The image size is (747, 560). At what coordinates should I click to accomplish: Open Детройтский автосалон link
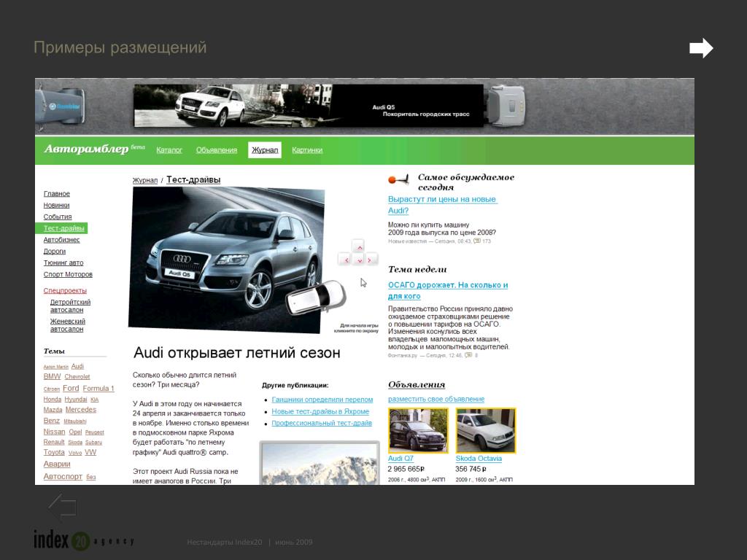(70, 306)
